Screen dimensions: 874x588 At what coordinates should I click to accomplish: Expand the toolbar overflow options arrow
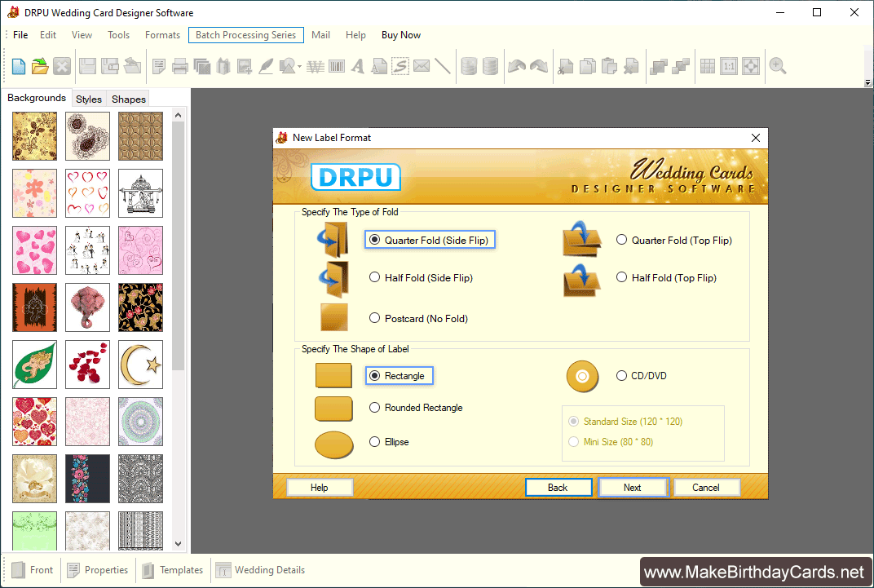(x=867, y=83)
